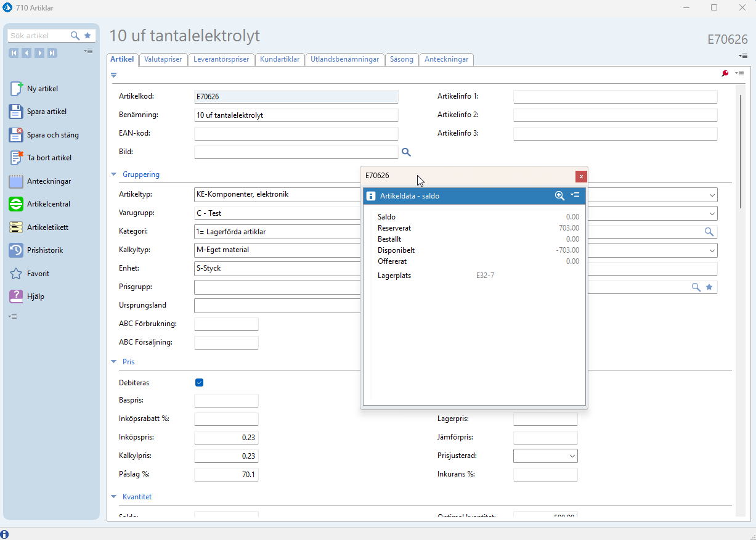Click the Artikeletikett label icon

pos(17,227)
